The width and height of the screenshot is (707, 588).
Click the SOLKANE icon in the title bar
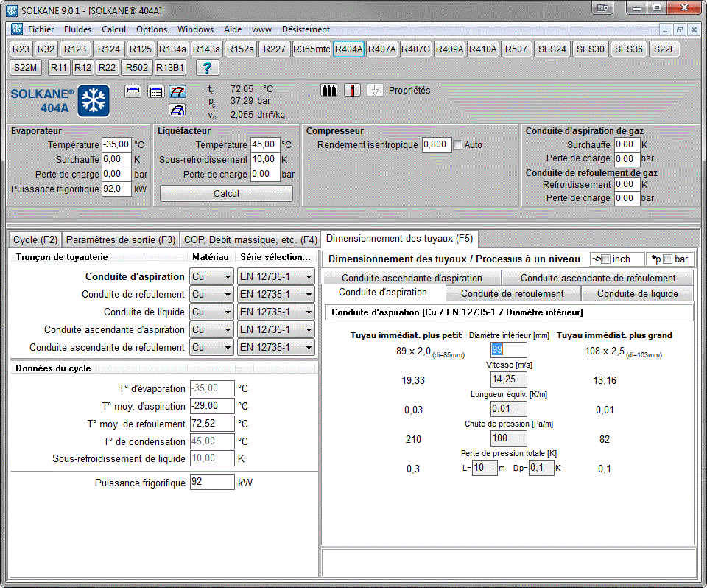tap(12, 10)
